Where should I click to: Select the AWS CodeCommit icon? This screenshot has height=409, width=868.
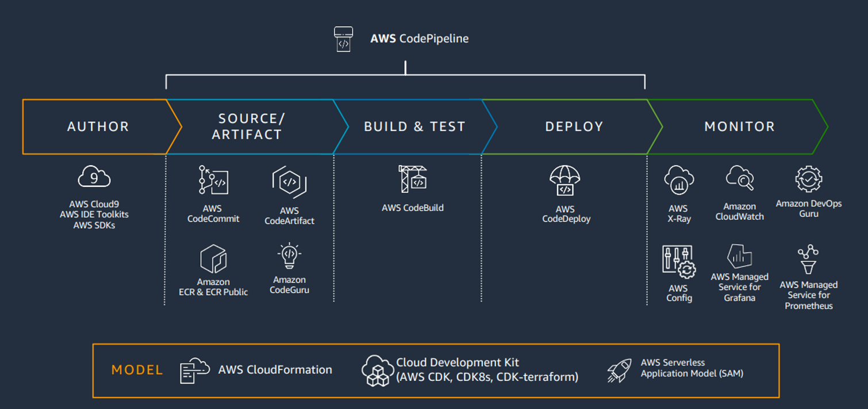[213, 180]
